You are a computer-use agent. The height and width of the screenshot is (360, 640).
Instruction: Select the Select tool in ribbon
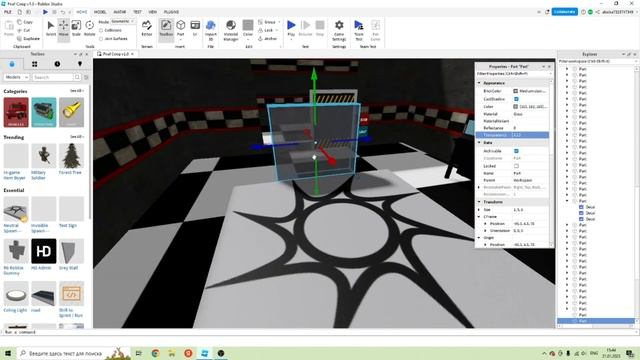pos(51,29)
